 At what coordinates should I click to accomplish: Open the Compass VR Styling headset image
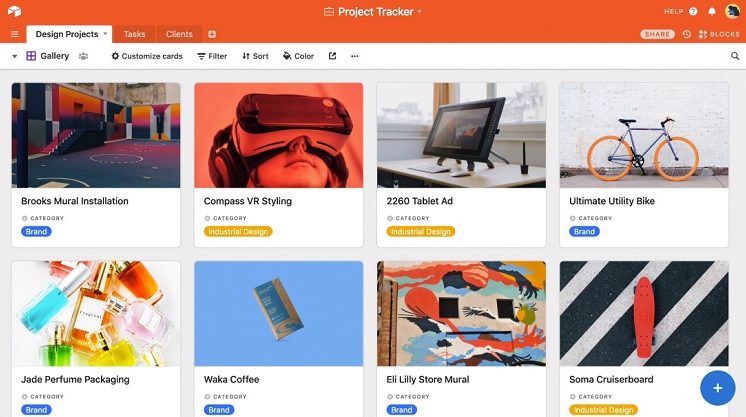point(279,135)
